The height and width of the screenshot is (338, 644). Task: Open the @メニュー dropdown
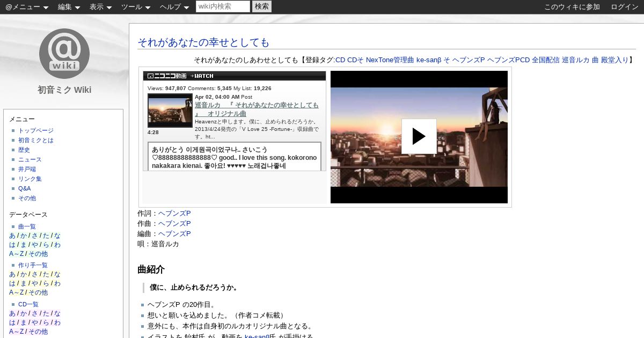27,7
